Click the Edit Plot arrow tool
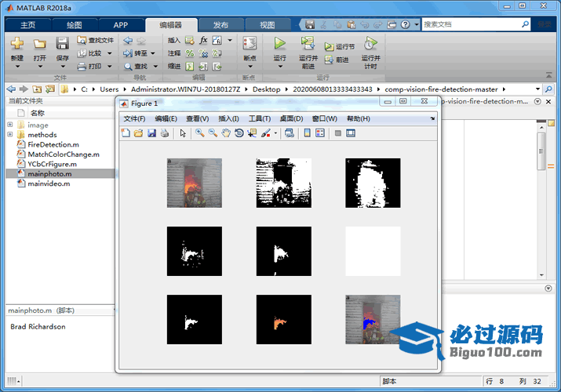The image size is (561, 392). tap(183, 133)
